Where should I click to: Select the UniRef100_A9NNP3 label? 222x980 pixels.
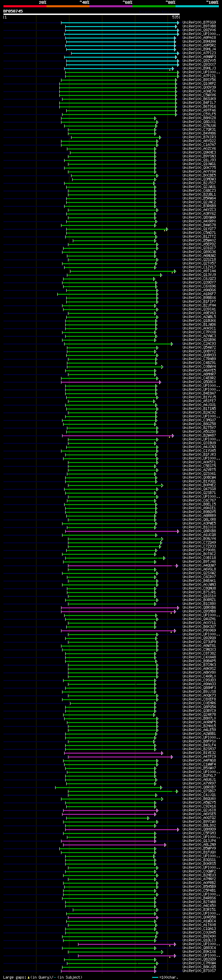[x=199, y=57]
